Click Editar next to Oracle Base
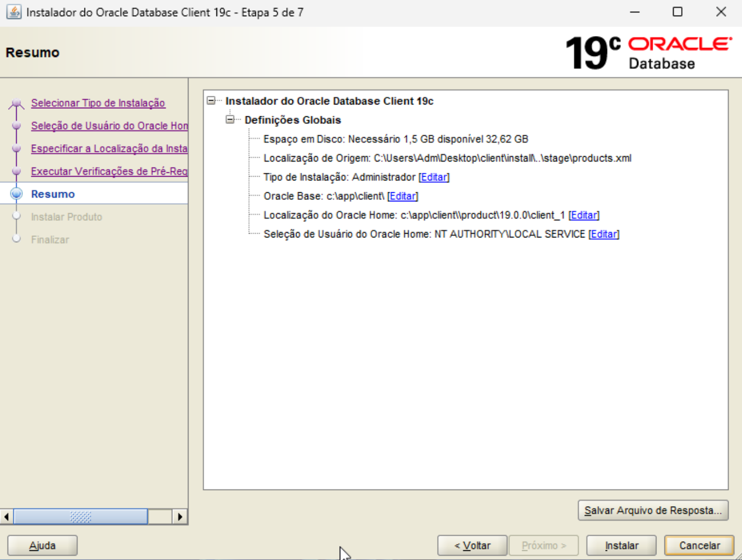Screen dimensions: 742x560 [x=402, y=196]
